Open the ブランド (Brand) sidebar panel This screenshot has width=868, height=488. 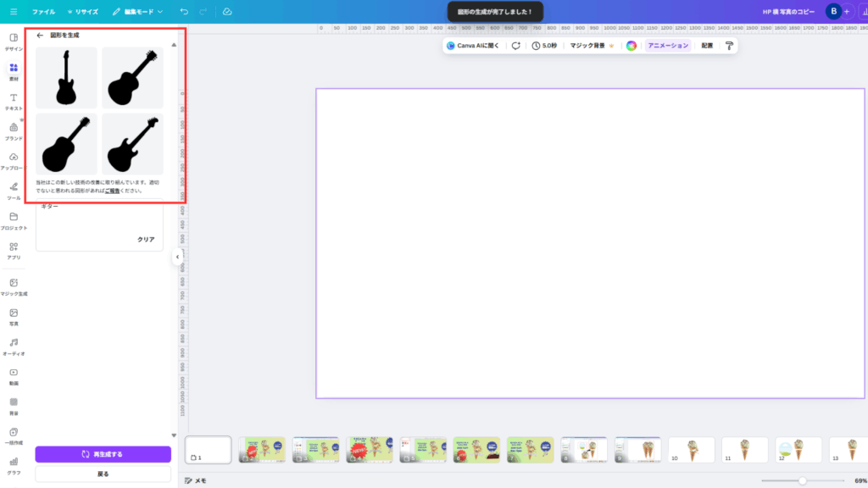pyautogui.click(x=14, y=131)
